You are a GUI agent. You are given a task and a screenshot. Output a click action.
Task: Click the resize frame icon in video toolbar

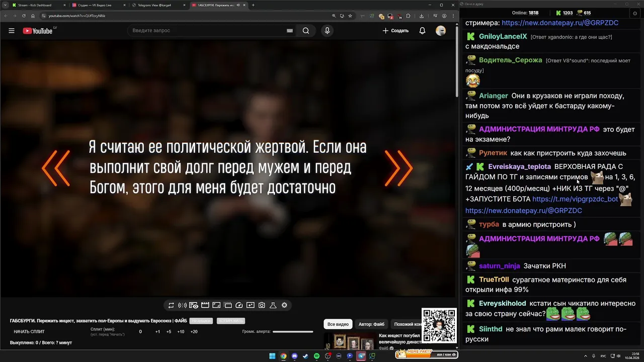coord(216,305)
